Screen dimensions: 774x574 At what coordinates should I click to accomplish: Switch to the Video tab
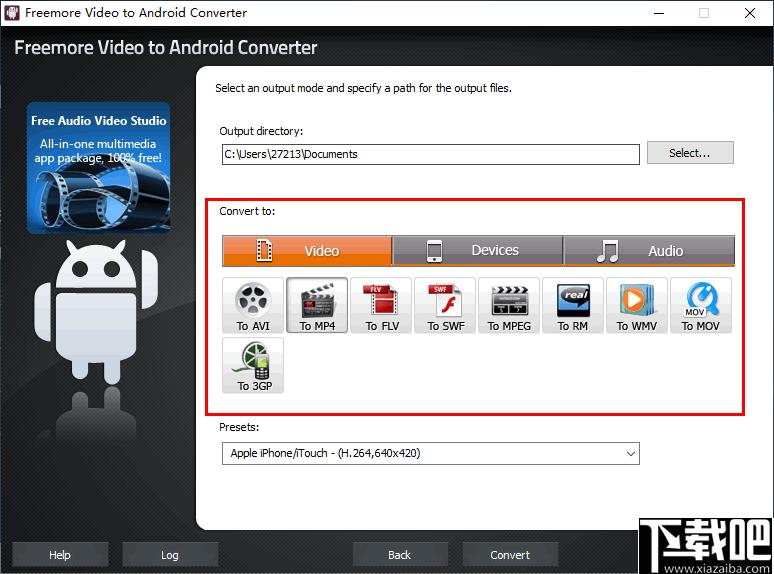tap(307, 251)
